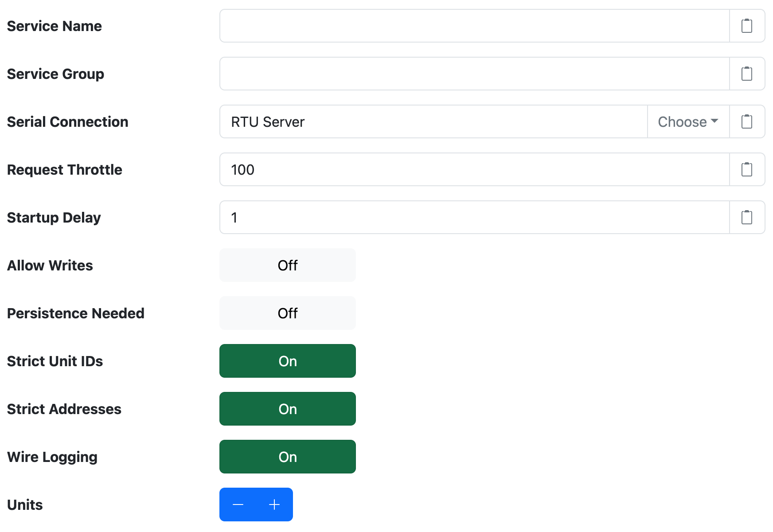Viewport: 773px width, 532px height.
Task: Click the Wire Logging label
Action: [52, 457]
